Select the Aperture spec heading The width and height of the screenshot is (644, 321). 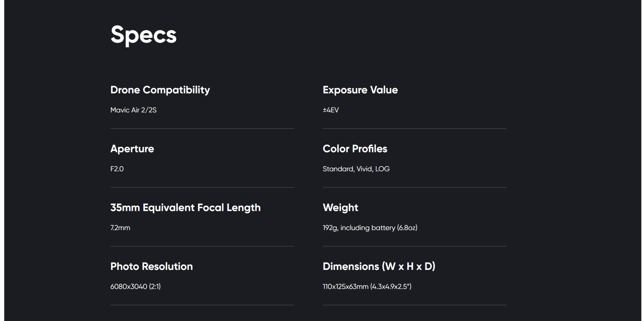click(132, 149)
